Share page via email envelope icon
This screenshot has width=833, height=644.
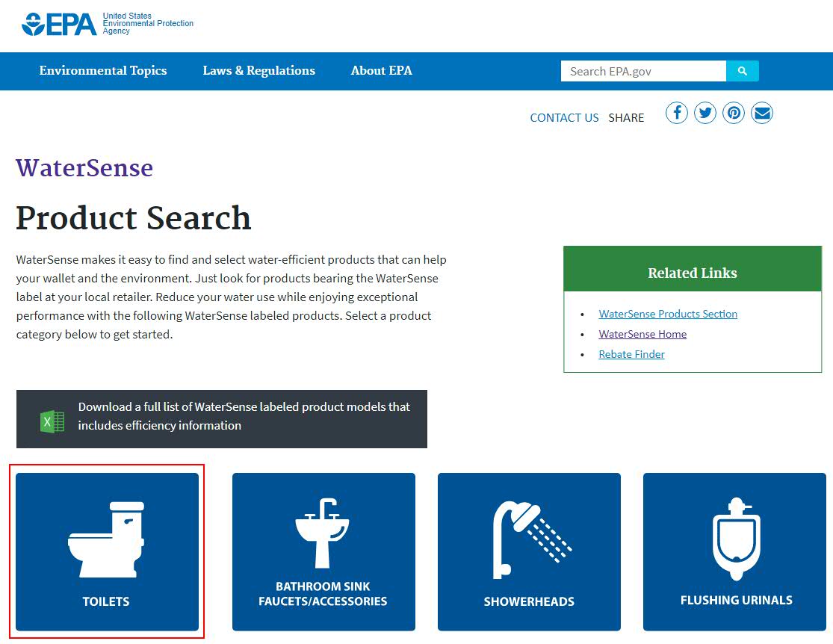(762, 113)
